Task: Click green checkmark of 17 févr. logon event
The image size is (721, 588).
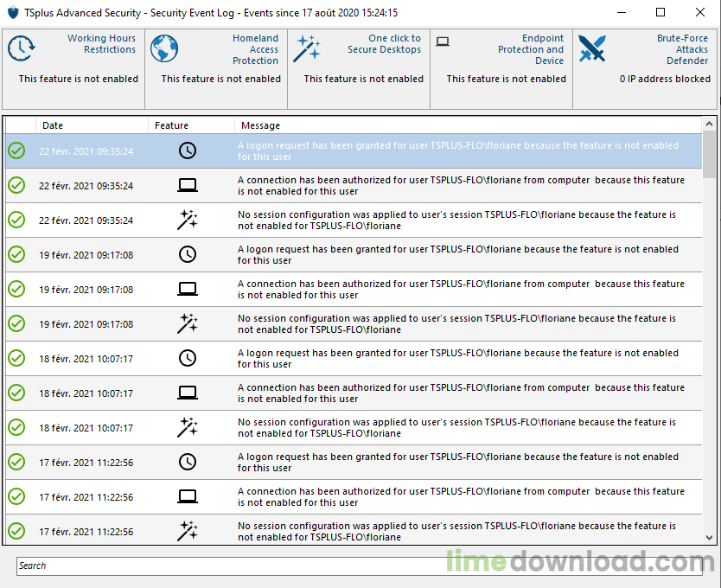Action: pos(16,462)
